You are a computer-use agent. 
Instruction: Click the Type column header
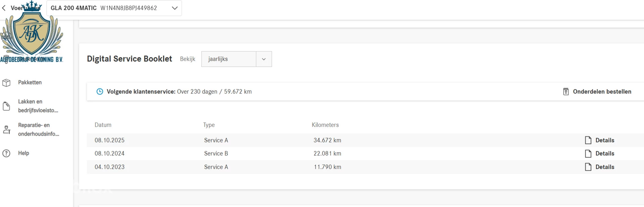209,125
